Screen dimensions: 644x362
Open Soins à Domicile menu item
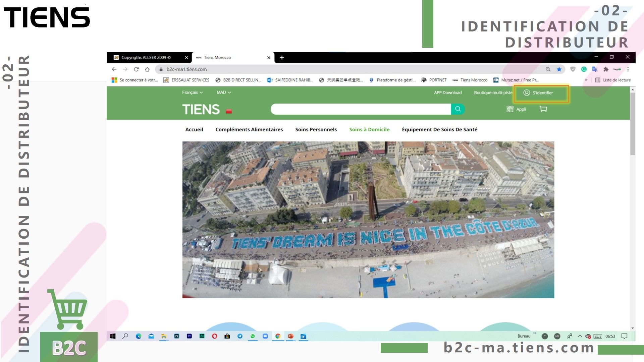(x=369, y=130)
